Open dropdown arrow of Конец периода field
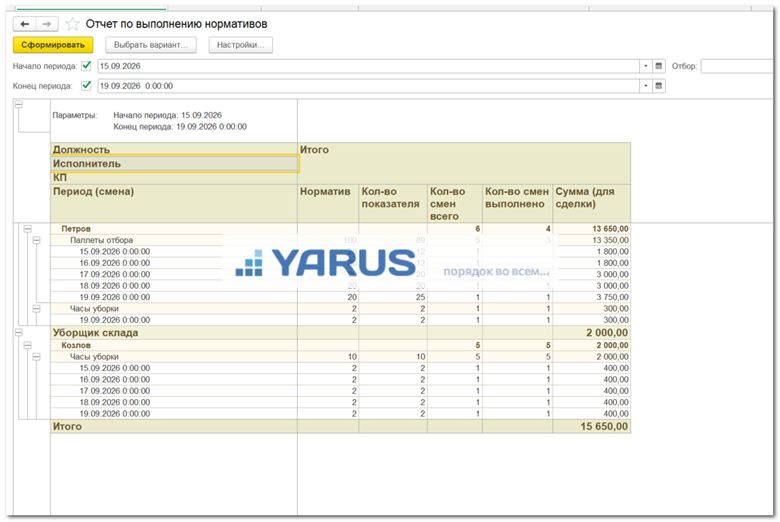This screenshot has height=522, width=780. click(x=646, y=86)
